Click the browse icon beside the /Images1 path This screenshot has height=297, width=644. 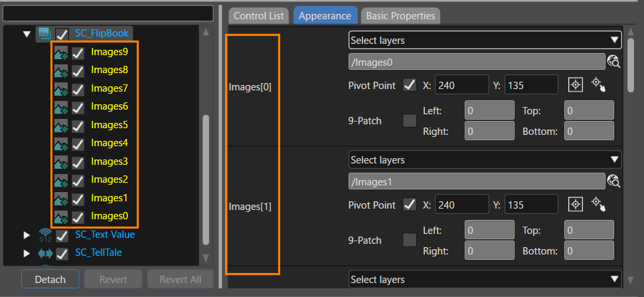point(613,181)
